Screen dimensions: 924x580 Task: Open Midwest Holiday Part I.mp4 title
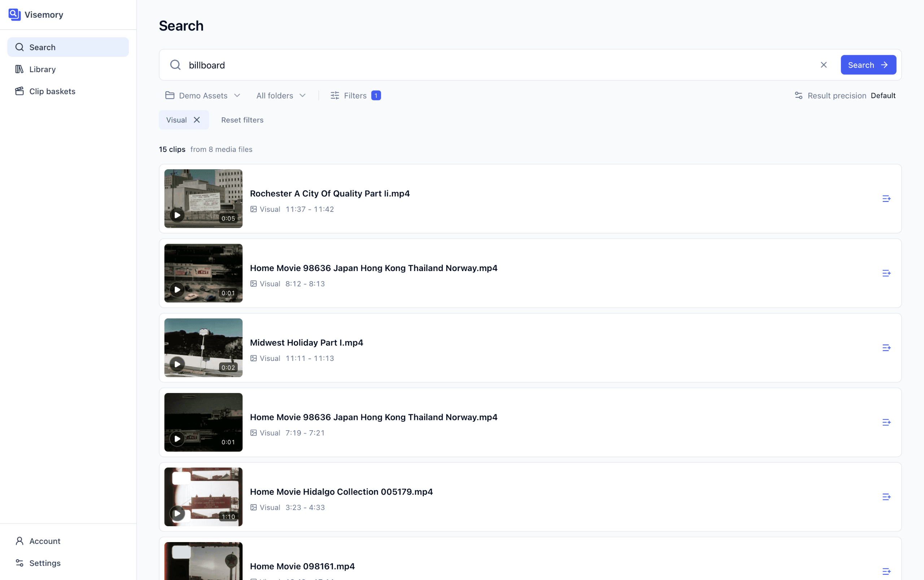click(306, 343)
